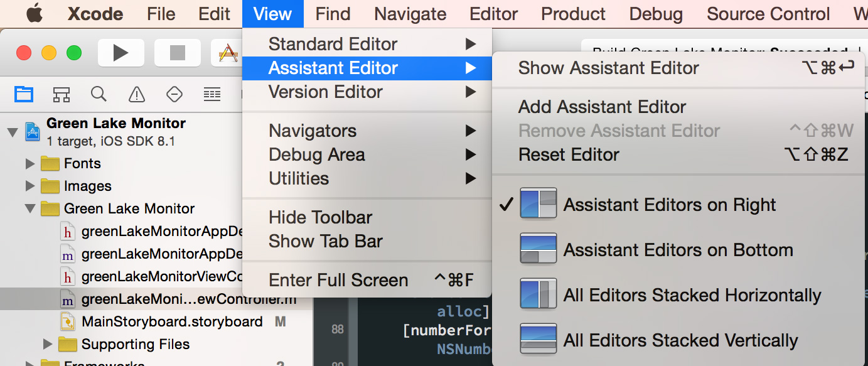Expand the Fonts folder disclosure triangle
Image resolution: width=868 pixels, height=366 pixels.
[29, 164]
